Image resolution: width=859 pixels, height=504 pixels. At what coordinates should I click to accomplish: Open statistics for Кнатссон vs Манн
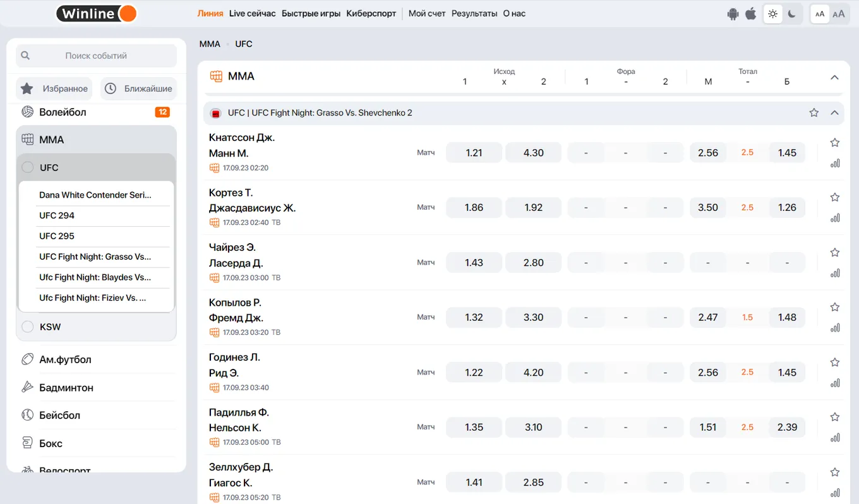835,163
